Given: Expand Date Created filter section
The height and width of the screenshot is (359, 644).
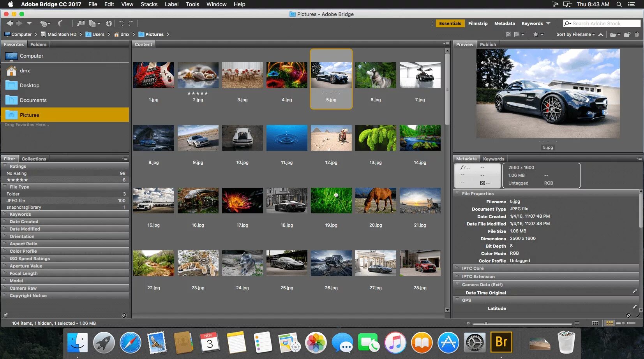Looking at the screenshot, I should tap(65, 222).
